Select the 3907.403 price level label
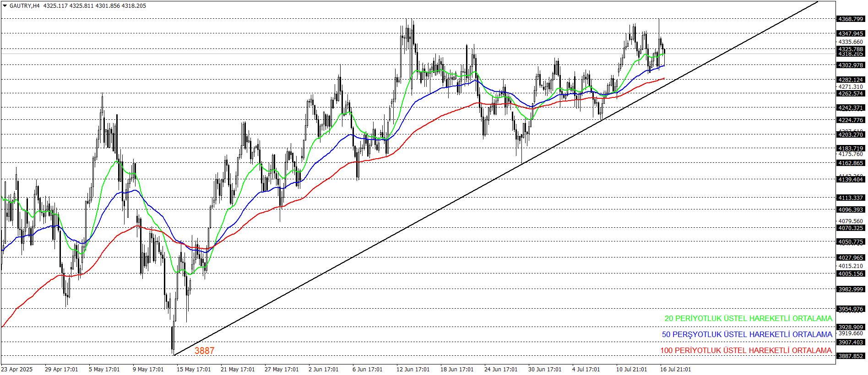Screen dimensions: 868x375 851,342
